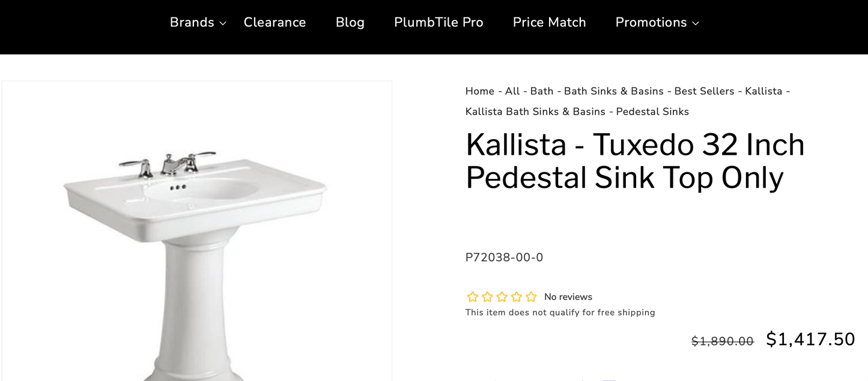Click the fourth rating star
The height and width of the screenshot is (381, 868).
pos(517,296)
